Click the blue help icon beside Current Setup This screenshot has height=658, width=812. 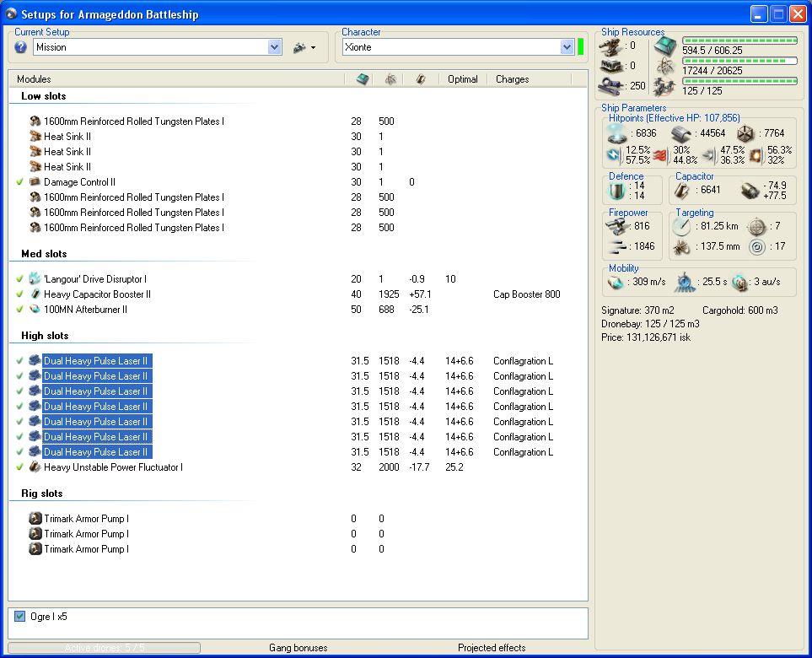pyautogui.click(x=21, y=48)
